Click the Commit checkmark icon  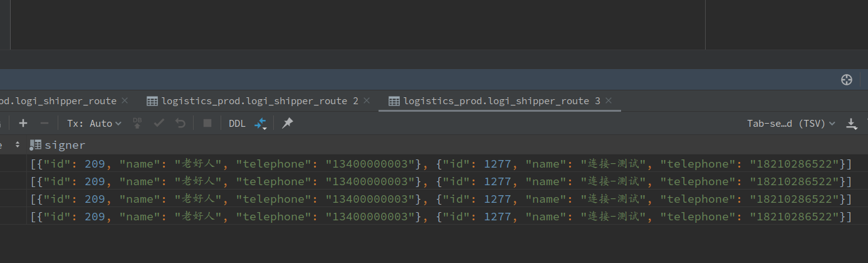(x=159, y=124)
